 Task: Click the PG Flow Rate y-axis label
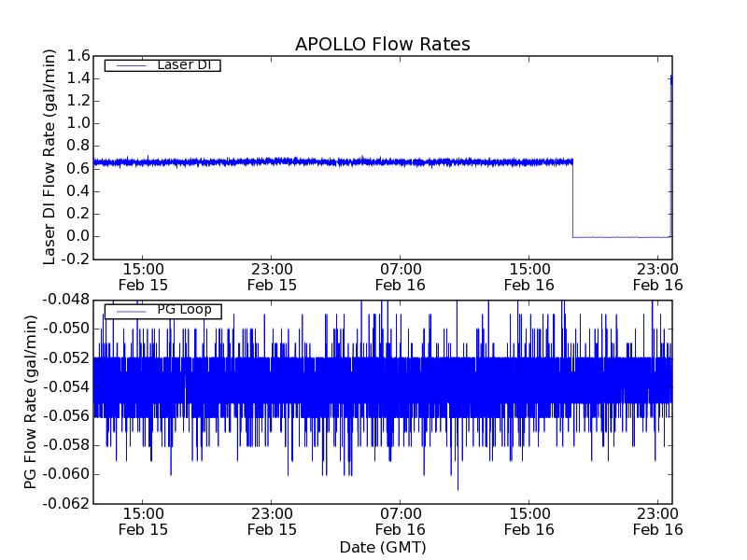coord(31,401)
